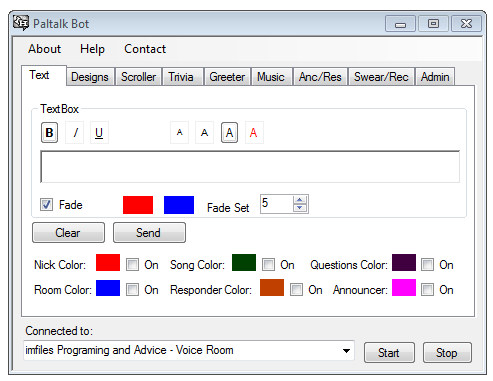Select the medium font size A
493x381 pixels.
204,133
